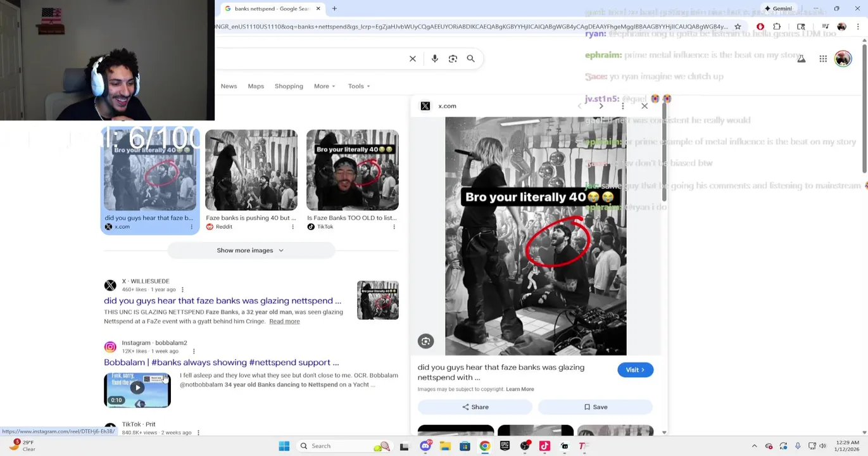Open Epic Games Launcher from the taskbar
Image resolution: width=868 pixels, height=456 pixels.
(x=505, y=446)
